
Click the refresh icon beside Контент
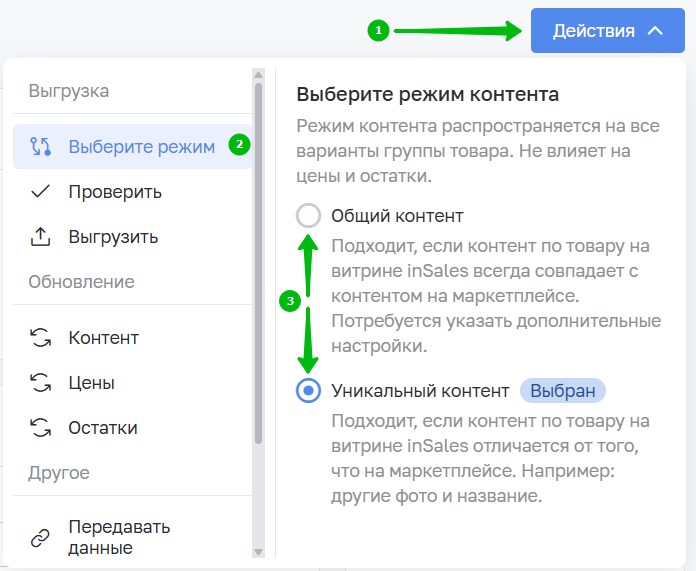tap(41, 338)
